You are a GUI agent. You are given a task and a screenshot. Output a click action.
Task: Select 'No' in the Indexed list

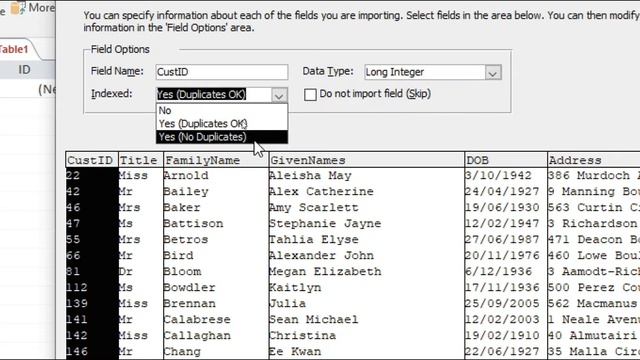tap(222, 110)
